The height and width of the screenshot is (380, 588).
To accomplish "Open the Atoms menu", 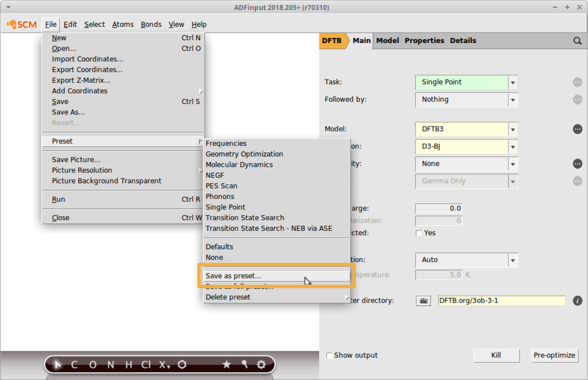I will click(x=123, y=24).
